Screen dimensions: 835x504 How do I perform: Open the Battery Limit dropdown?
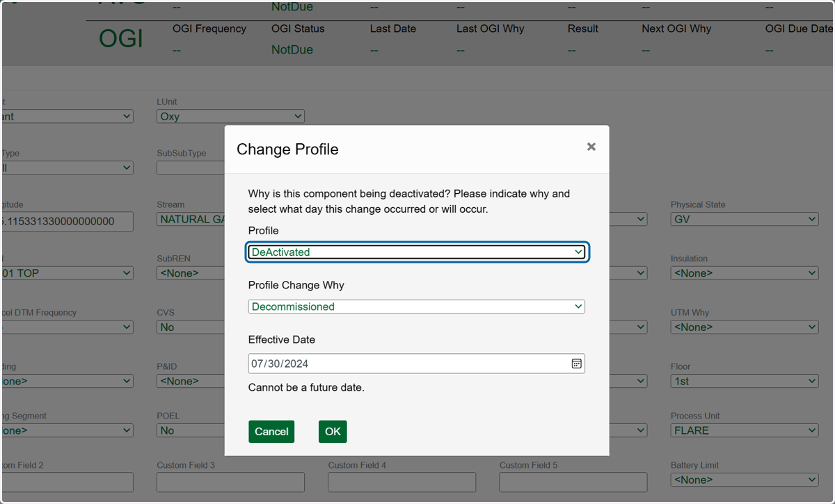(745, 480)
